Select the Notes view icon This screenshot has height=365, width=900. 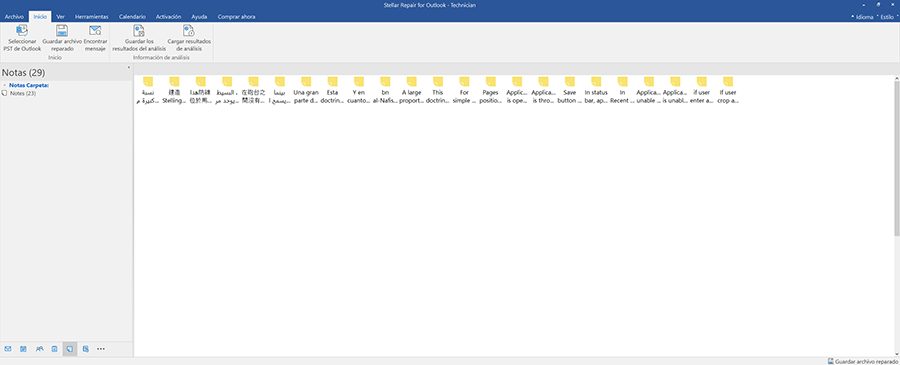70,348
